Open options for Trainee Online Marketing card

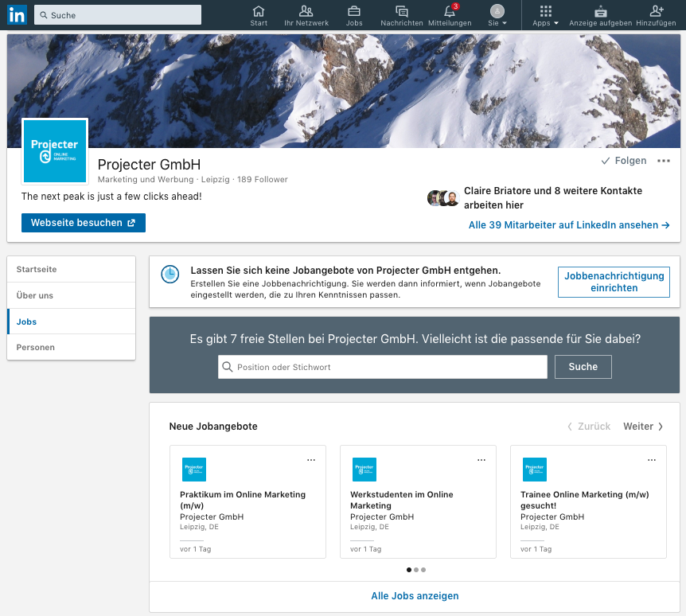pos(652,460)
